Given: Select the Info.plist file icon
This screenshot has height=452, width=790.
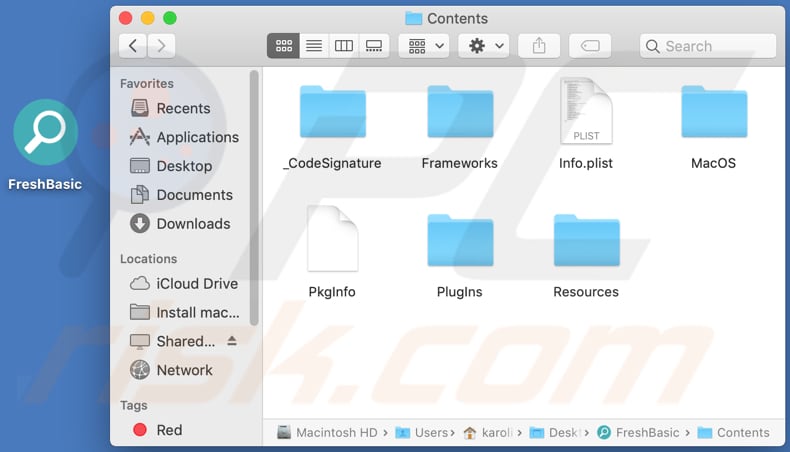Looking at the screenshot, I should pyautogui.click(x=586, y=110).
